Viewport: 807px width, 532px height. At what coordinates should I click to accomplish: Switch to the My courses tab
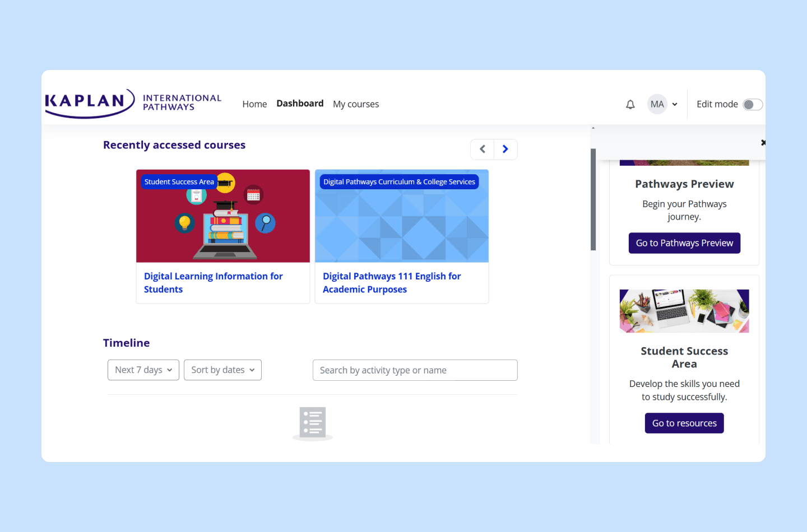(356, 104)
